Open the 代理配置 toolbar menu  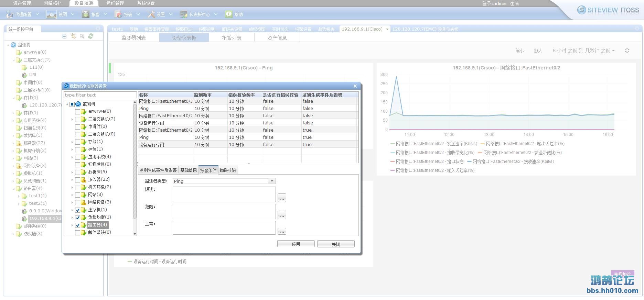(22, 14)
